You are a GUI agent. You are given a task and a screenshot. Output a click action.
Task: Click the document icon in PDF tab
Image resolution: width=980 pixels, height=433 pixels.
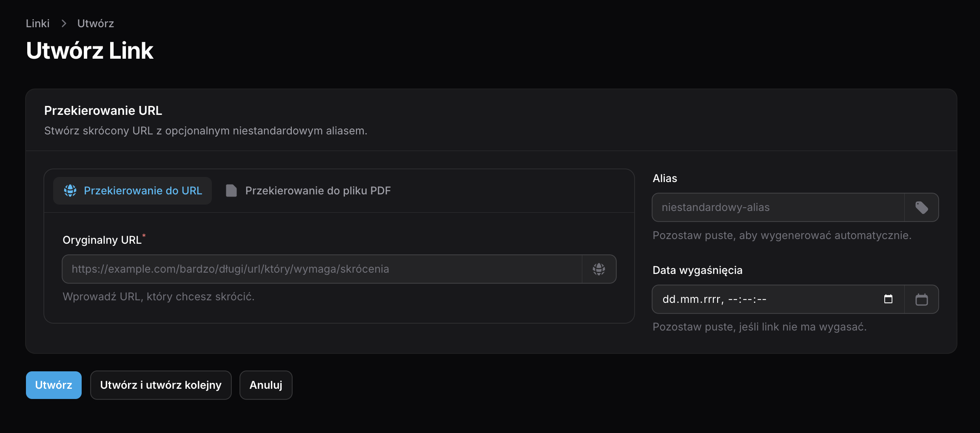point(231,191)
